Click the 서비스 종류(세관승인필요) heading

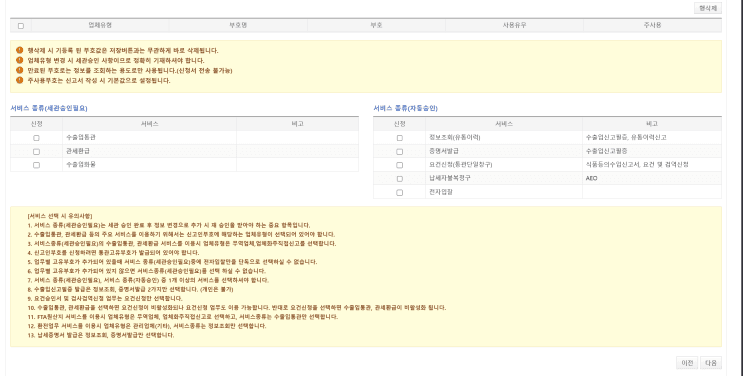[x=49, y=108]
